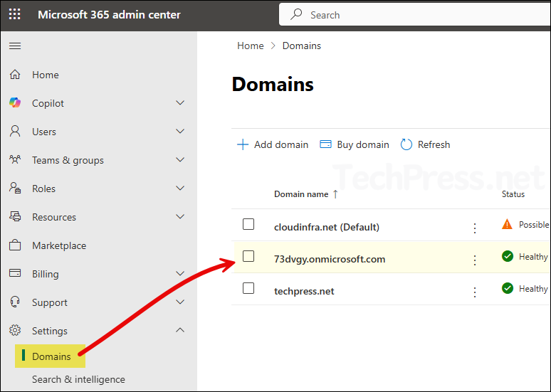Open the Users navigation item
The width and height of the screenshot is (551, 392).
point(44,132)
